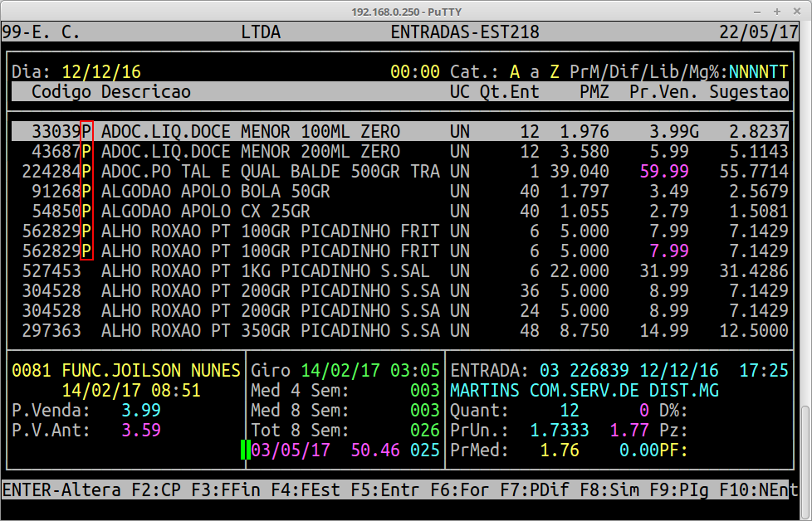Image resolution: width=812 pixels, height=521 pixels.
Task: Click ENTER-Altera in the bottom bar
Action: pyautogui.click(x=62, y=489)
